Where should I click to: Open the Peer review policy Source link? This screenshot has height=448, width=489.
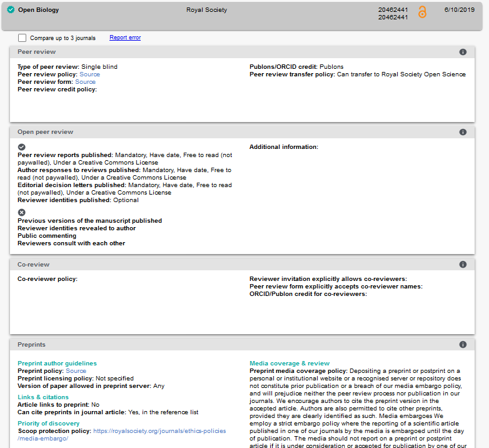pos(90,74)
